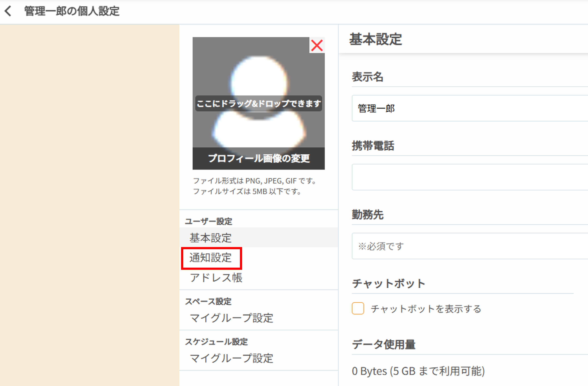Click the スケジュール設定 section header
Screen dimensions: 588x386
point(216,342)
